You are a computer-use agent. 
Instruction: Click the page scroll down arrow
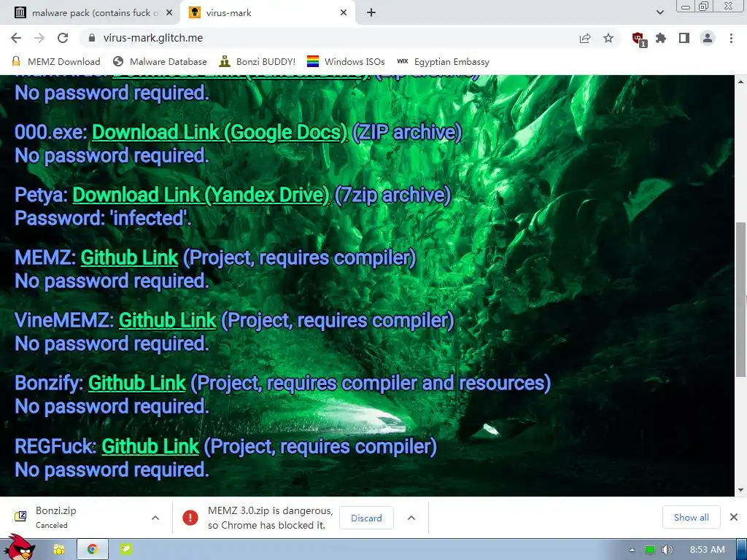click(x=741, y=490)
